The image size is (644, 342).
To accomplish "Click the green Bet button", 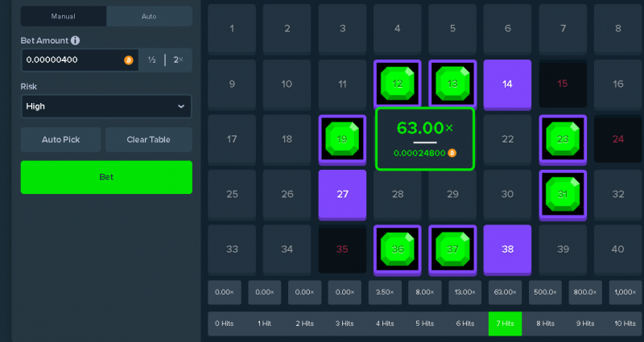I will 106,177.
